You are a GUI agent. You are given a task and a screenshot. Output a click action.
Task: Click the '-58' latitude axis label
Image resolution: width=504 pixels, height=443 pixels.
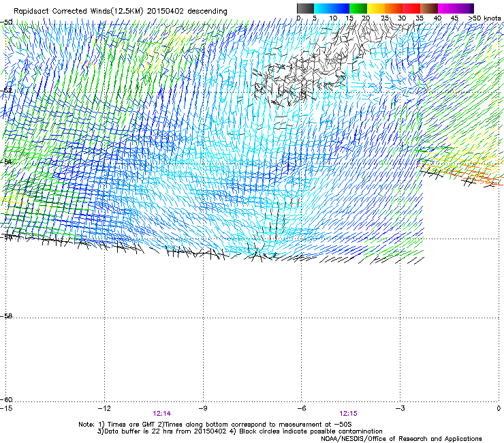(x=6, y=316)
